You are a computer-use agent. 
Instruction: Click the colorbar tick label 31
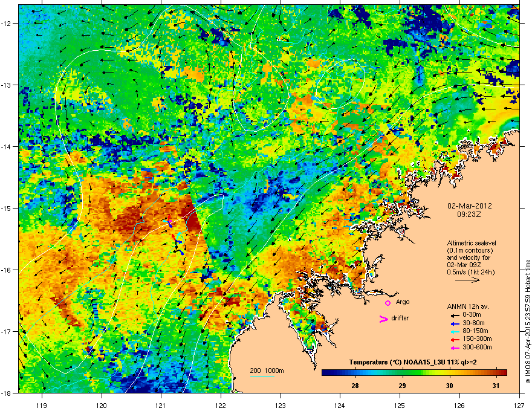point(496,386)
